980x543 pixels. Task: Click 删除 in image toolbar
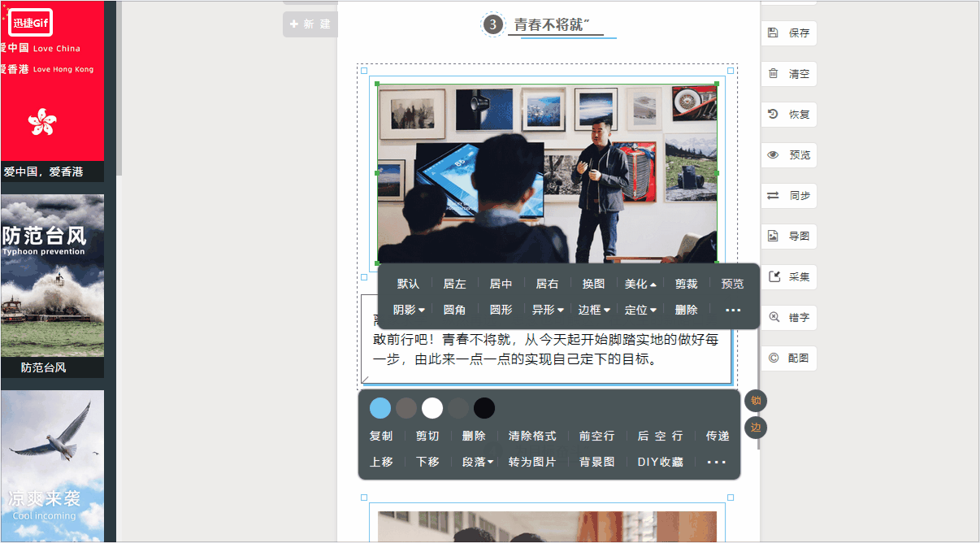point(686,310)
